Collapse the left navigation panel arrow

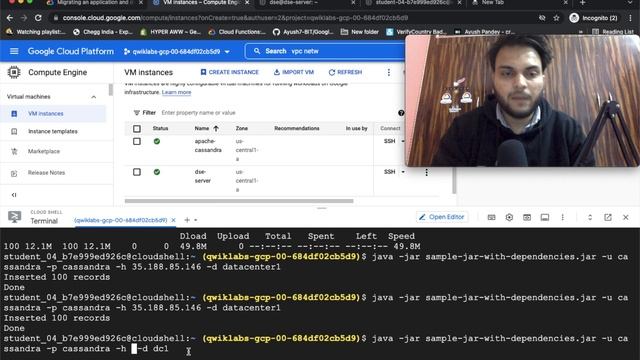click(x=14, y=195)
